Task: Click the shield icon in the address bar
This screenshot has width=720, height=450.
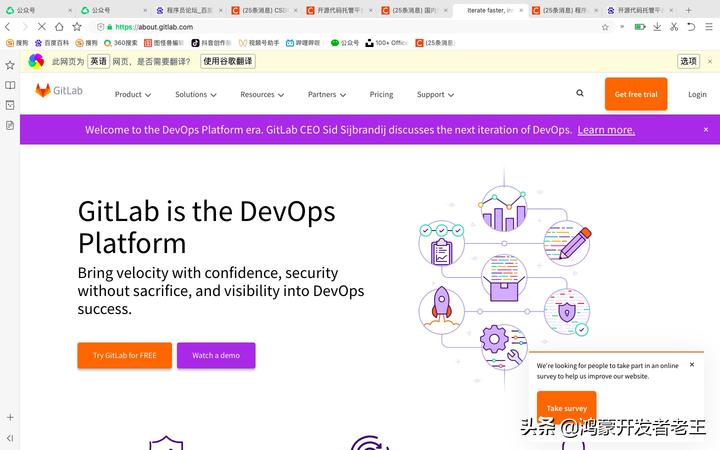Action: click(x=101, y=27)
